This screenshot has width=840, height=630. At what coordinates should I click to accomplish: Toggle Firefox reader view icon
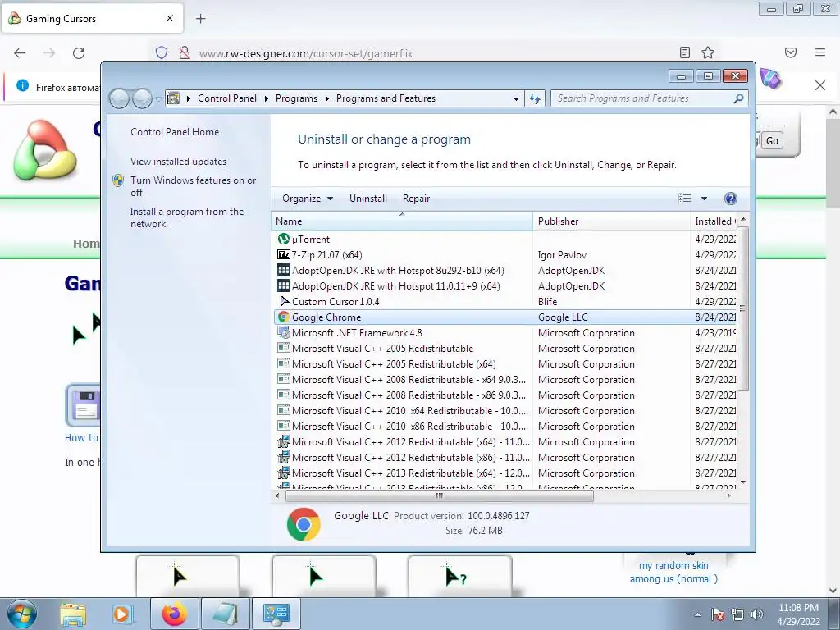point(685,52)
